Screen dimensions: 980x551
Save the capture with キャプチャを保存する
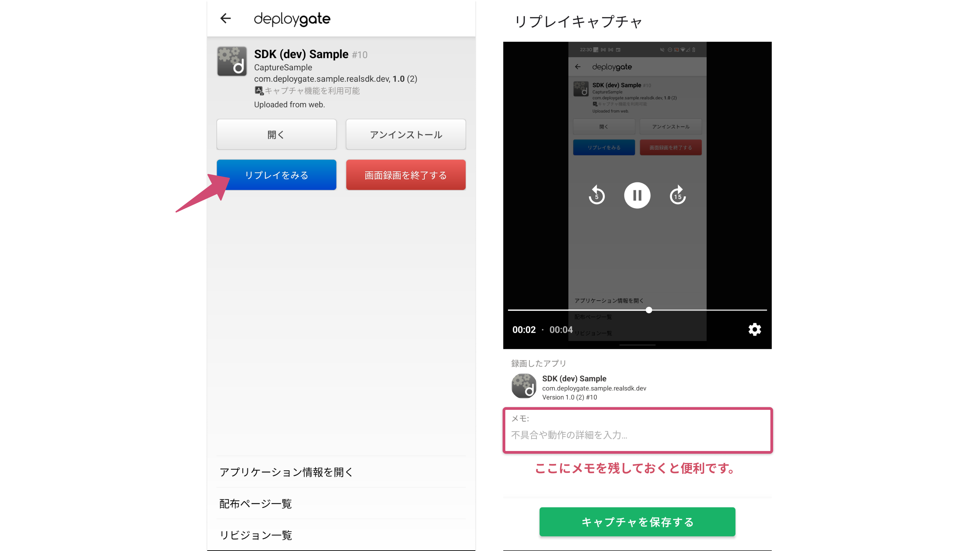(x=637, y=522)
